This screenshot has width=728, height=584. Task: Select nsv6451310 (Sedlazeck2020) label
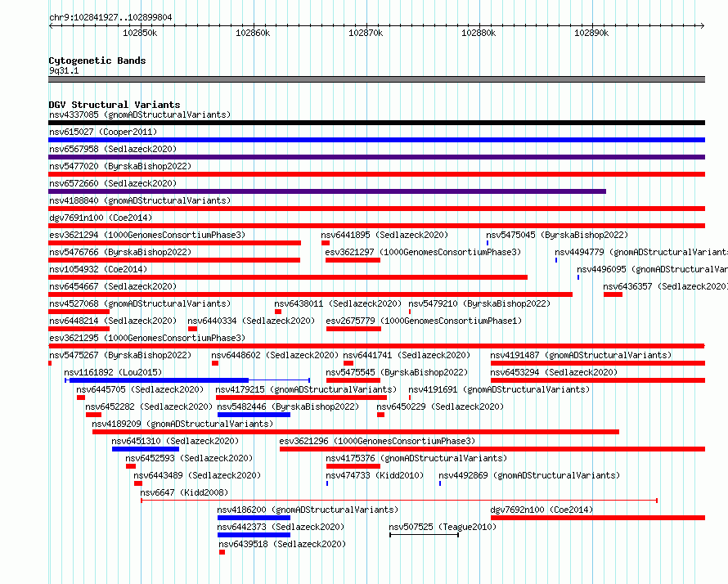point(175,441)
